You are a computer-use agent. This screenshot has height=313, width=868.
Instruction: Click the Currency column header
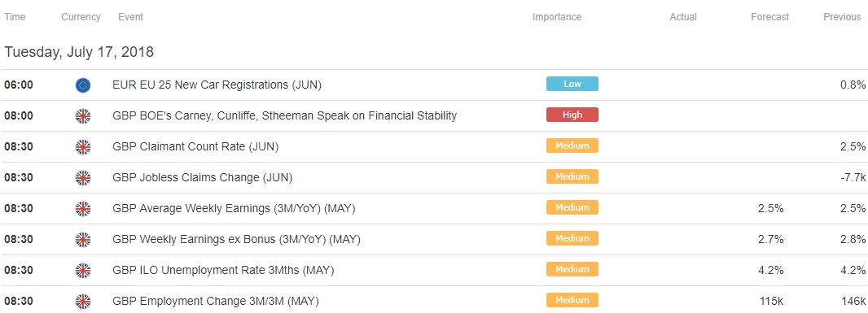81,17
